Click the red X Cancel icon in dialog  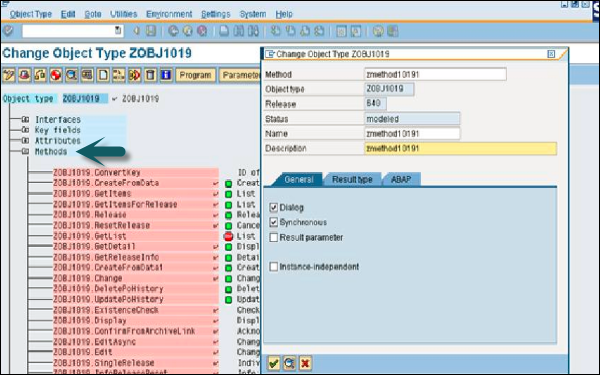(305, 363)
